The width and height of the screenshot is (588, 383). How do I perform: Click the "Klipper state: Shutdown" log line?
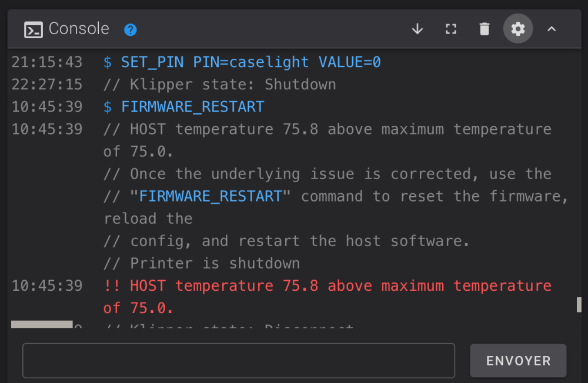tap(219, 85)
